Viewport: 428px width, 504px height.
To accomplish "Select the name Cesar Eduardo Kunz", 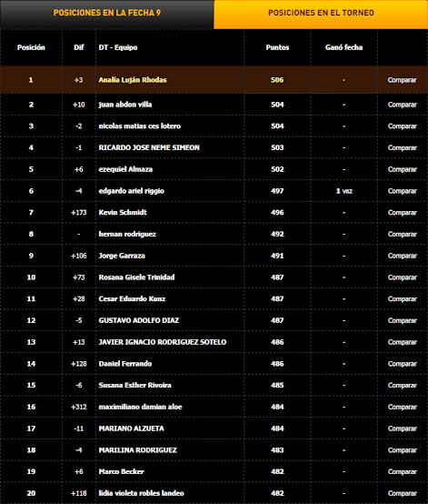I will (x=132, y=299).
